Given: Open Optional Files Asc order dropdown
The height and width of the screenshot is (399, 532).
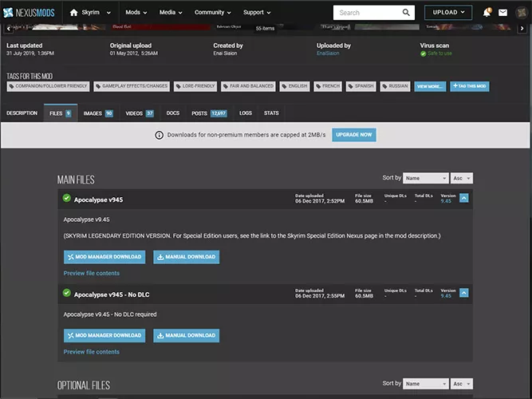Looking at the screenshot, I should [462, 384].
